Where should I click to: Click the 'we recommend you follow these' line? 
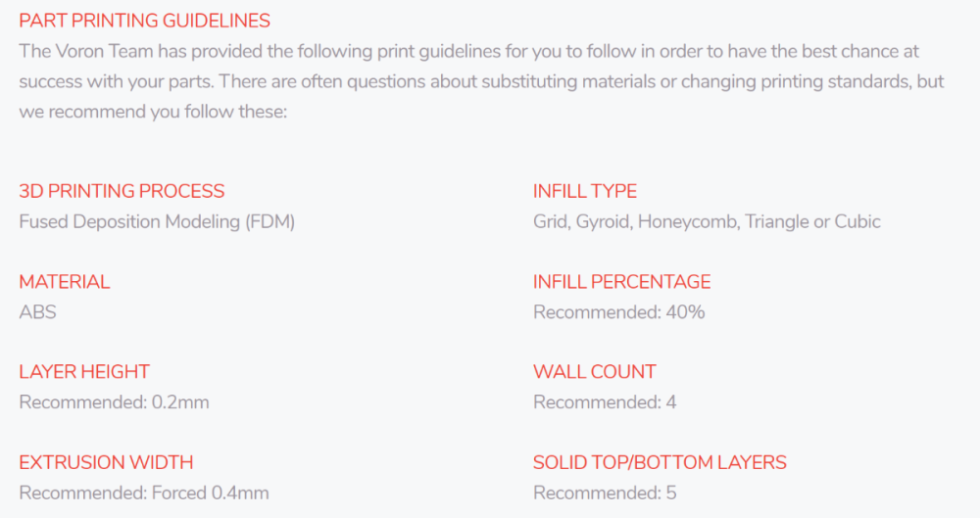click(x=153, y=112)
